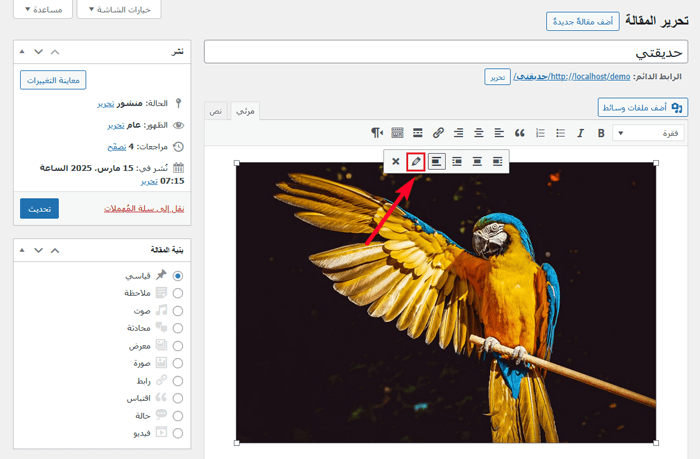Select the قياسي post format radio button
Viewport: 700px width, 459px height.
[x=178, y=275]
